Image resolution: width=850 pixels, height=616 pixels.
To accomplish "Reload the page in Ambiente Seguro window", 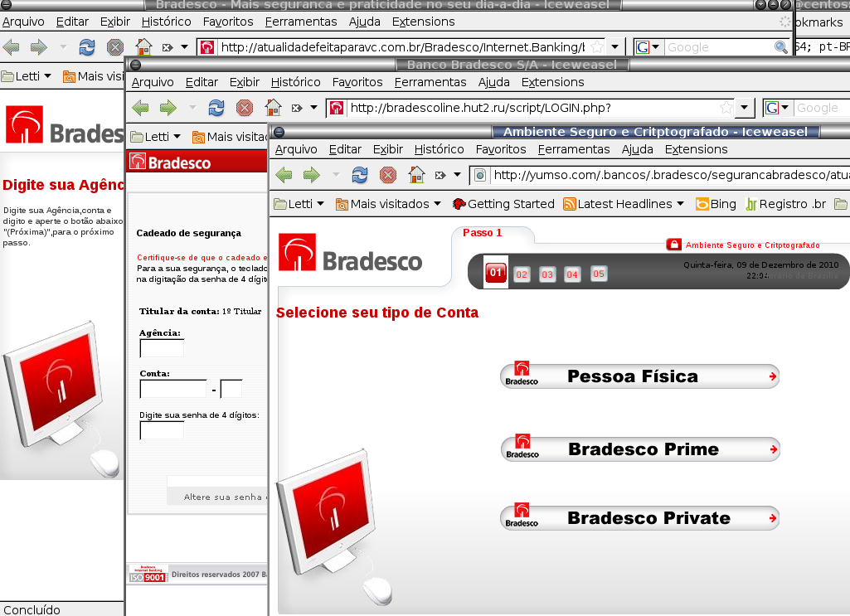I will [x=359, y=175].
